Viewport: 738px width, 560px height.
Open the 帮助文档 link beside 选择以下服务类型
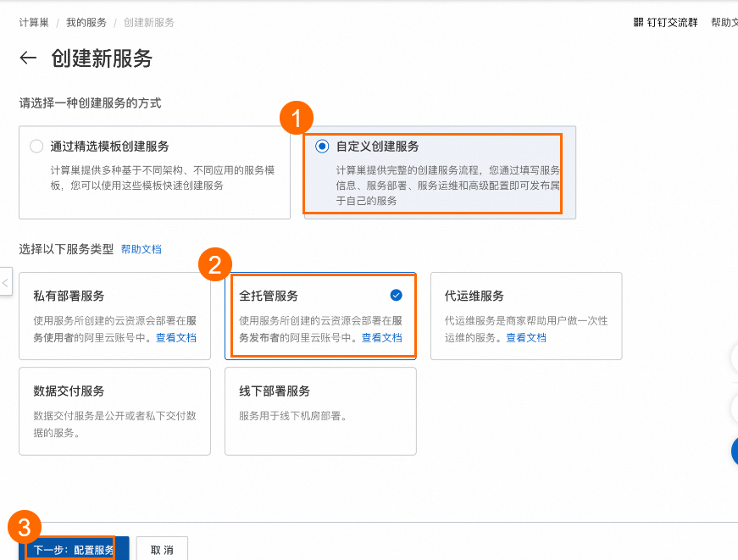[141, 250]
